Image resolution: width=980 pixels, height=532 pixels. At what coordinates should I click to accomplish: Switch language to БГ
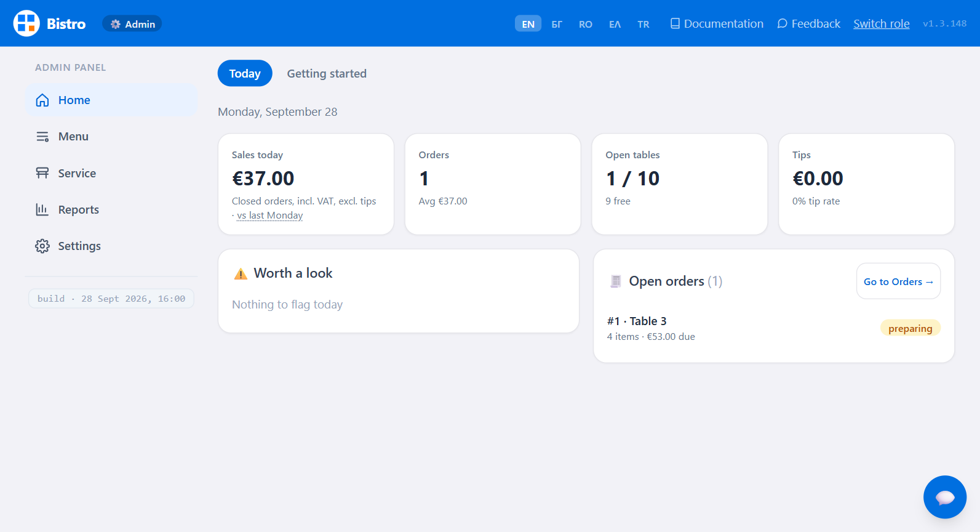[x=557, y=24]
